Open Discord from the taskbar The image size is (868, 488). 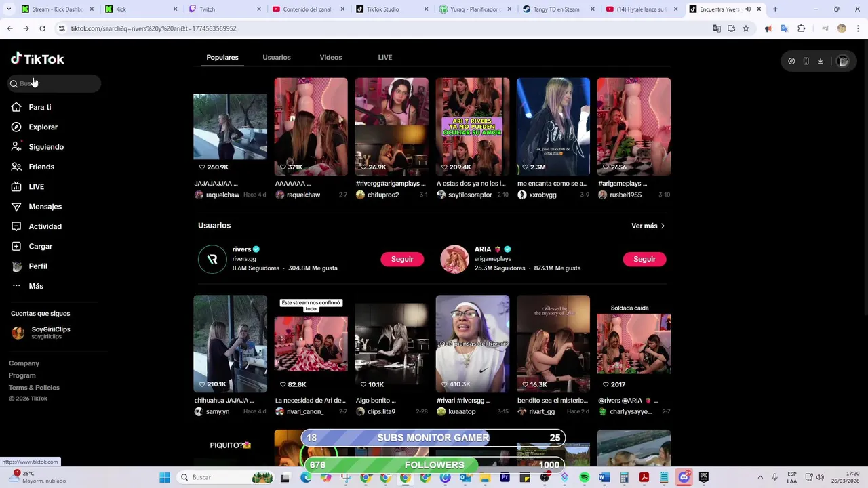(684, 477)
